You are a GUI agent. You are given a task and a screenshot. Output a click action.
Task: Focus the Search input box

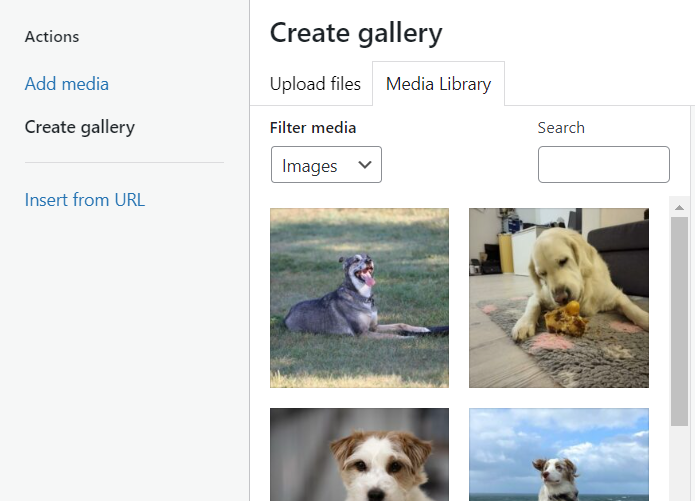(603, 165)
